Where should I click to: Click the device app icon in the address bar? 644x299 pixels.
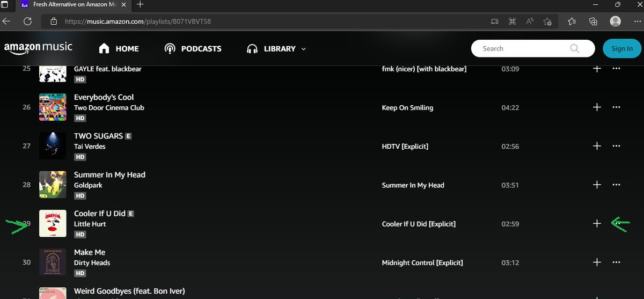click(495, 21)
